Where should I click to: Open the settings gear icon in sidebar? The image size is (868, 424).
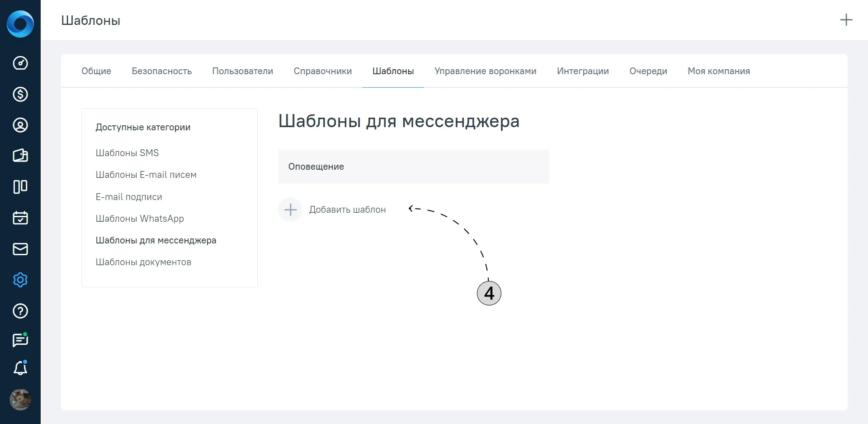[20, 280]
